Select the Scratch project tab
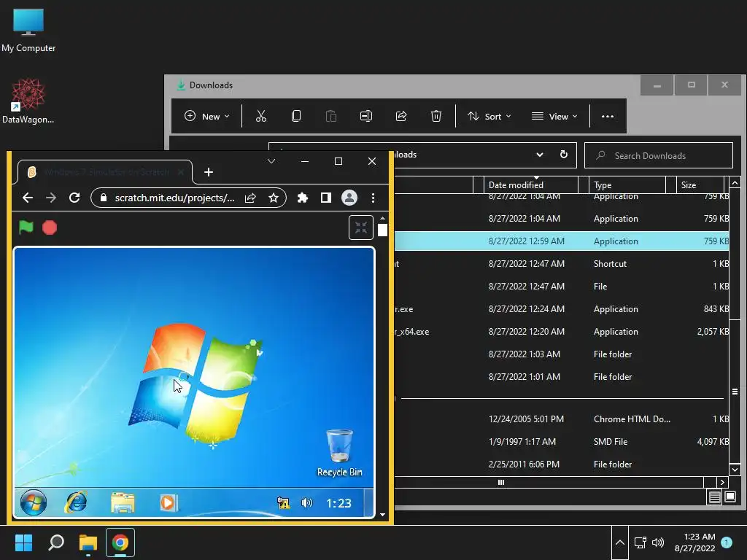747x560 pixels. pyautogui.click(x=105, y=172)
